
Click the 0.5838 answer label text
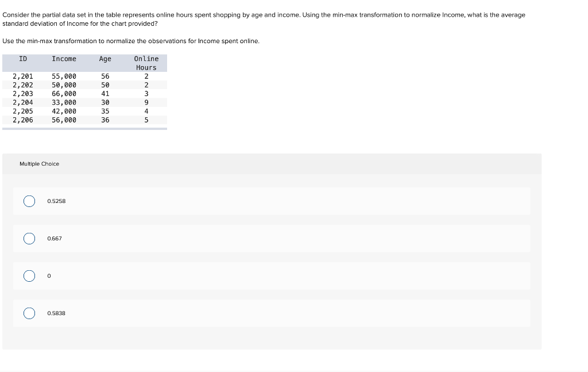coord(56,313)
